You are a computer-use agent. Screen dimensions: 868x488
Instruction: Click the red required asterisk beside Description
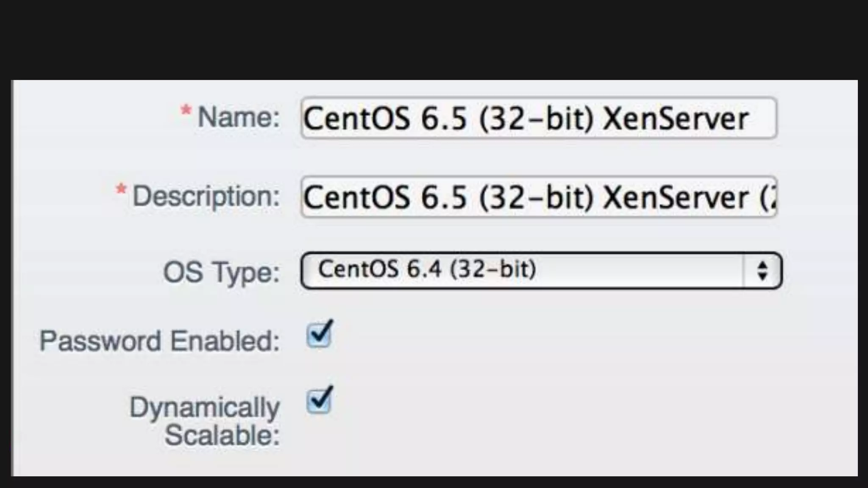click(121, 189)
